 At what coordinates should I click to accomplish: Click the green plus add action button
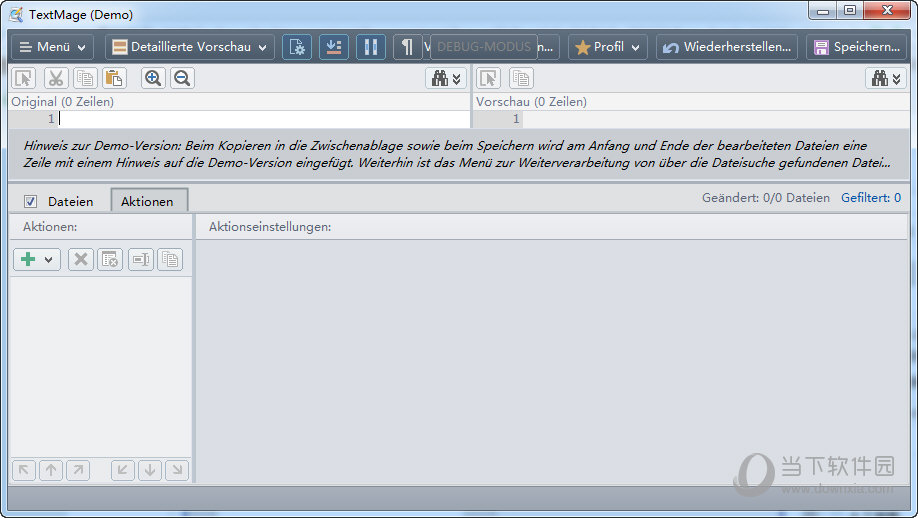point(28,259)
